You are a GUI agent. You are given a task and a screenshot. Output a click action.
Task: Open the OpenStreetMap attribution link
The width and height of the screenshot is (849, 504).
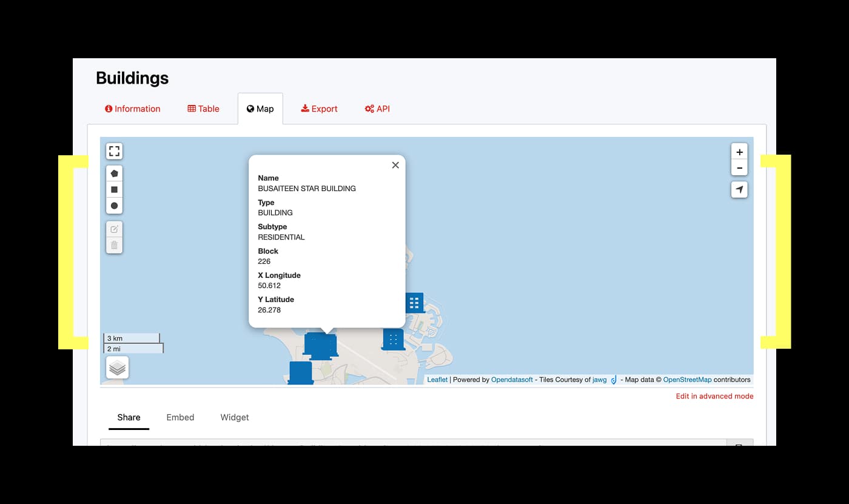[x=686, y=380]
